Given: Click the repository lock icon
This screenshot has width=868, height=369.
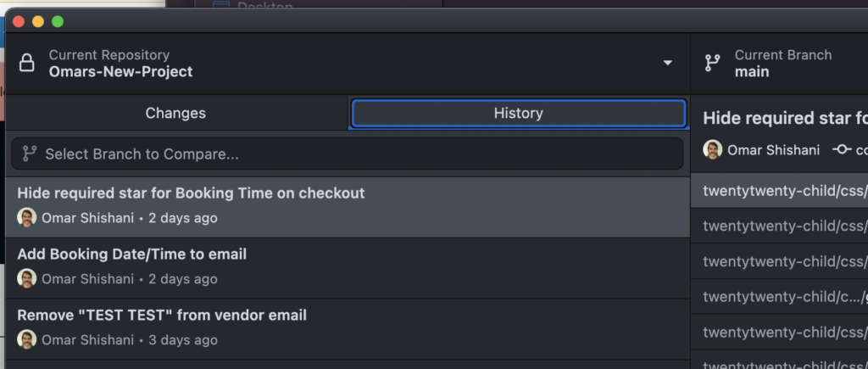Looking at the screenshot, I should pyautogui.click(x=27, y=64).
